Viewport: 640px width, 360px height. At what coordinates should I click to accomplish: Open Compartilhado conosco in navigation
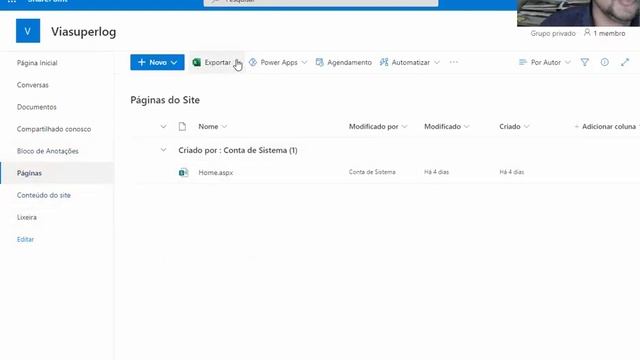(x=54, y=129)
